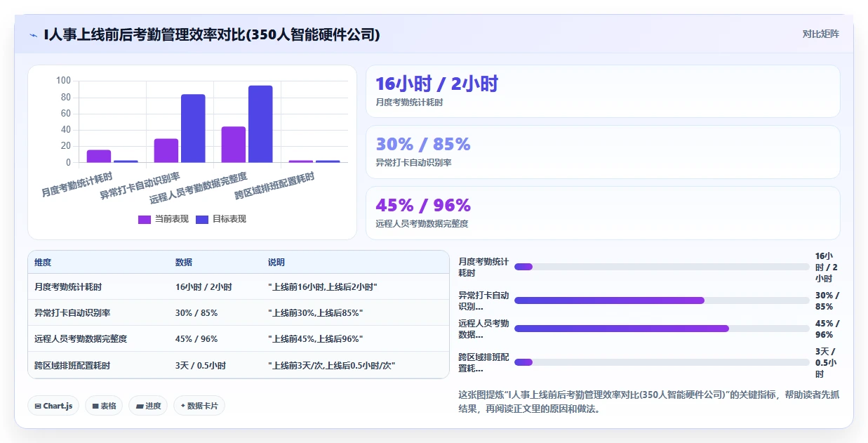This screenshot has height=443, width=868.
Task: Click table cell 45% / 96%
Action: pos(196,338)
